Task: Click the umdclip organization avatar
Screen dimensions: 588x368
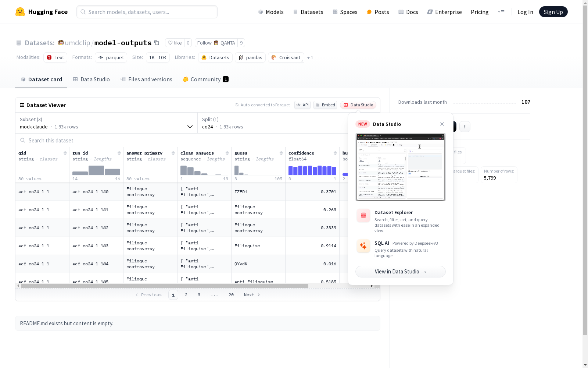Action: click(61, 43)
